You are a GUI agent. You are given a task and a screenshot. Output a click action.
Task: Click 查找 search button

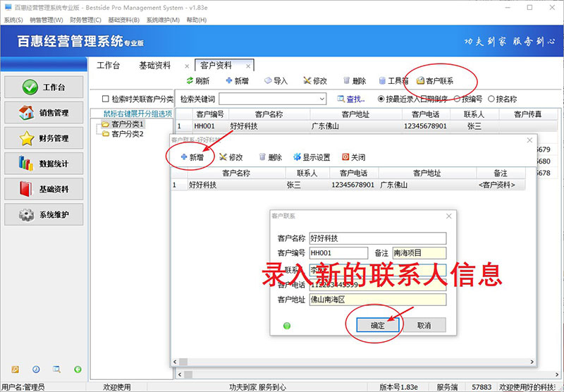(351, 99)
